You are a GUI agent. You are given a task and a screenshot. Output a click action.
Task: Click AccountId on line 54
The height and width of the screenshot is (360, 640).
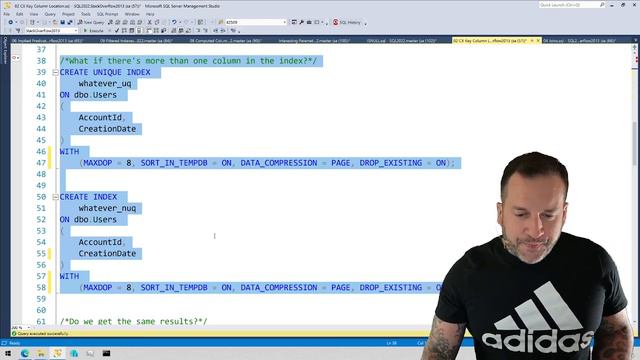pyautogui.click(x=100, y=242)
